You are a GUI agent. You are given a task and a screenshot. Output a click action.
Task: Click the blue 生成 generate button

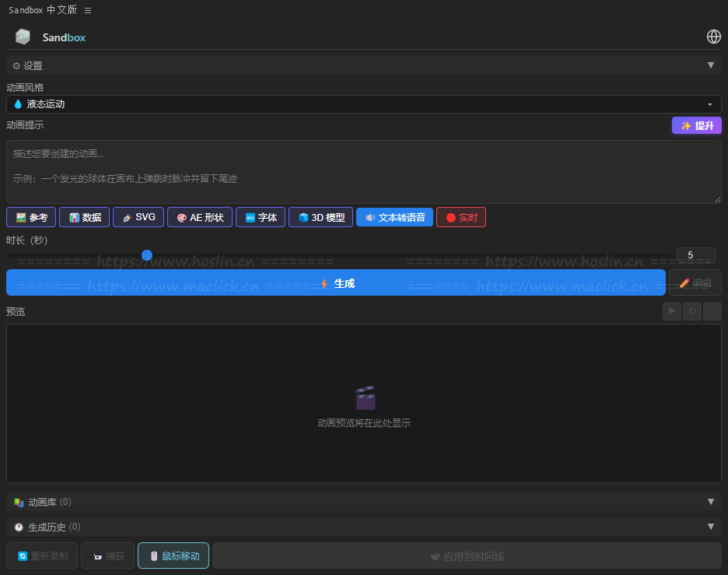[x=336, y=283]
